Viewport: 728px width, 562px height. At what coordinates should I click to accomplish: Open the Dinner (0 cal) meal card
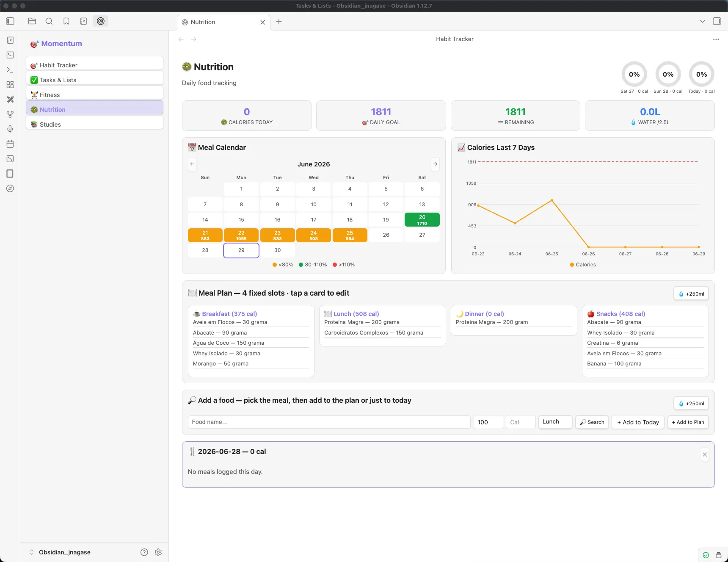tap(514, 320)
